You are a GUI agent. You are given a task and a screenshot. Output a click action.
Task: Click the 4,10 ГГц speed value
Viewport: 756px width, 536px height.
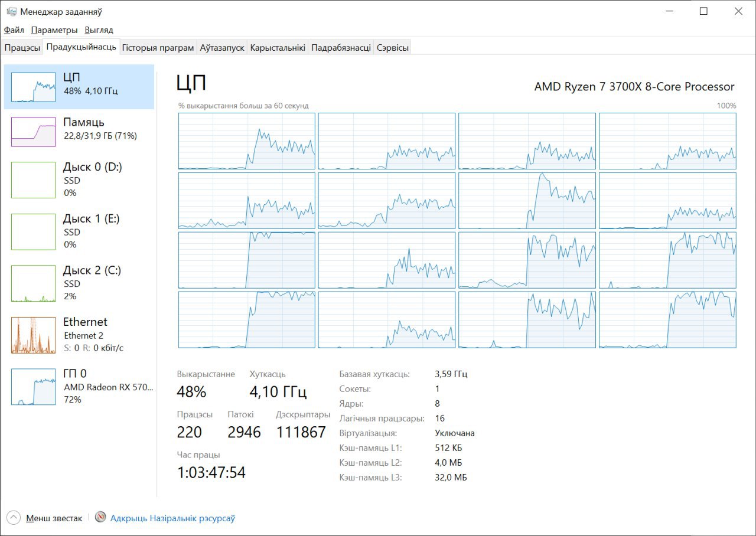coord(278,392)
